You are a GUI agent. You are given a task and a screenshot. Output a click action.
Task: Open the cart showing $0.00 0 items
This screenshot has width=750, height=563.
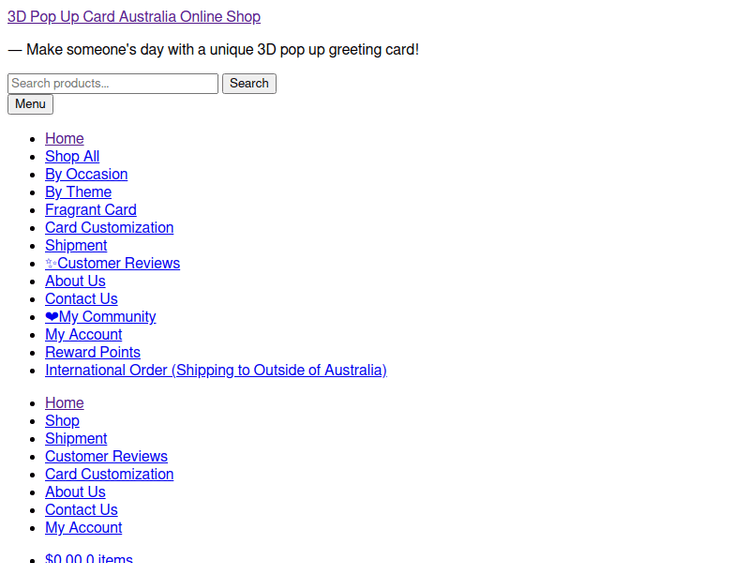(x=89, y=557)
